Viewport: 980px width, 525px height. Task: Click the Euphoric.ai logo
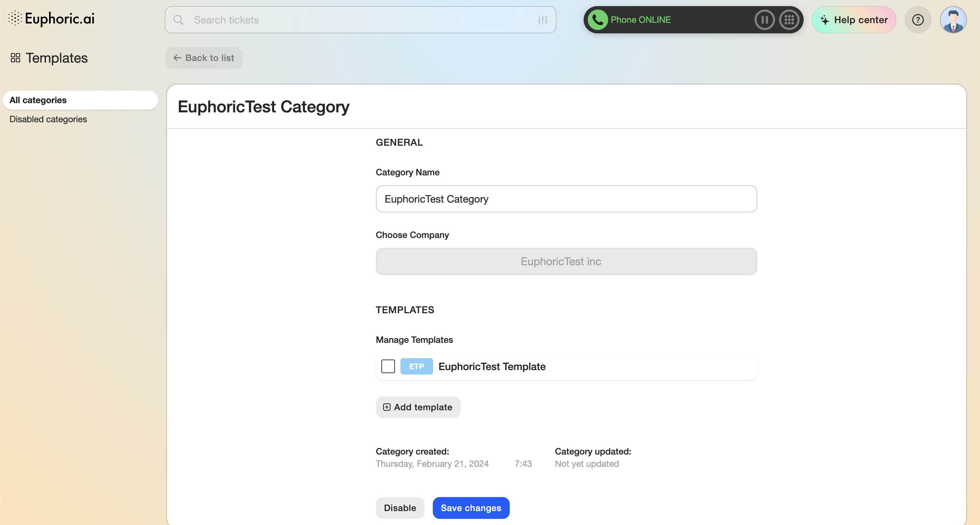[x=52, y=19]
